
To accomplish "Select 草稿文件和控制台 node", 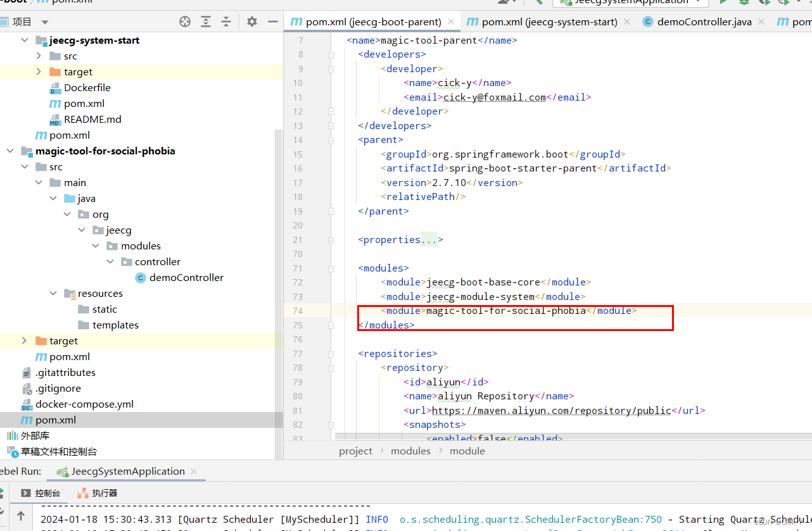I will click(59, 451).
